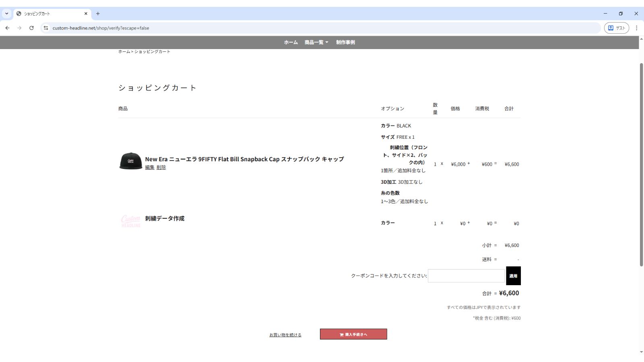Open Chrome's three-dot menu

click(636, 28)
